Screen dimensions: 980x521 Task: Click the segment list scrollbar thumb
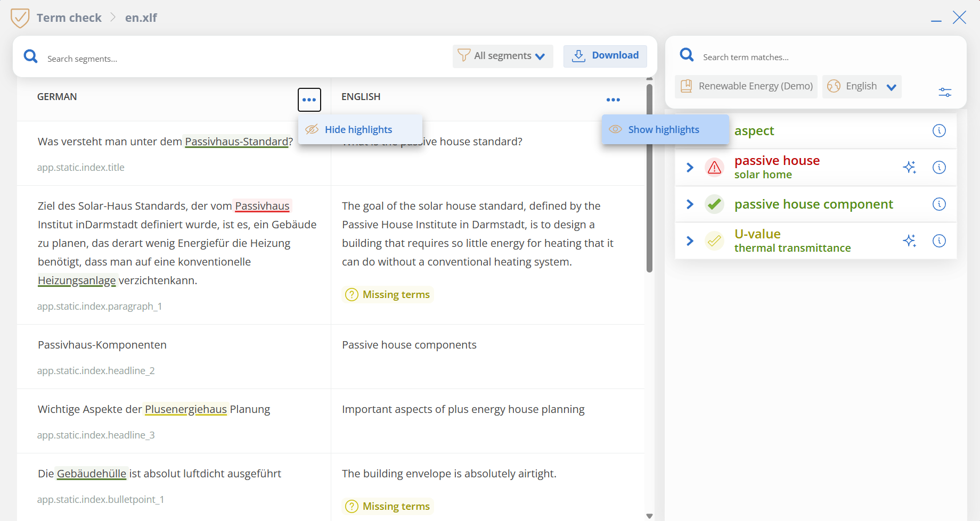click(649, 178)
